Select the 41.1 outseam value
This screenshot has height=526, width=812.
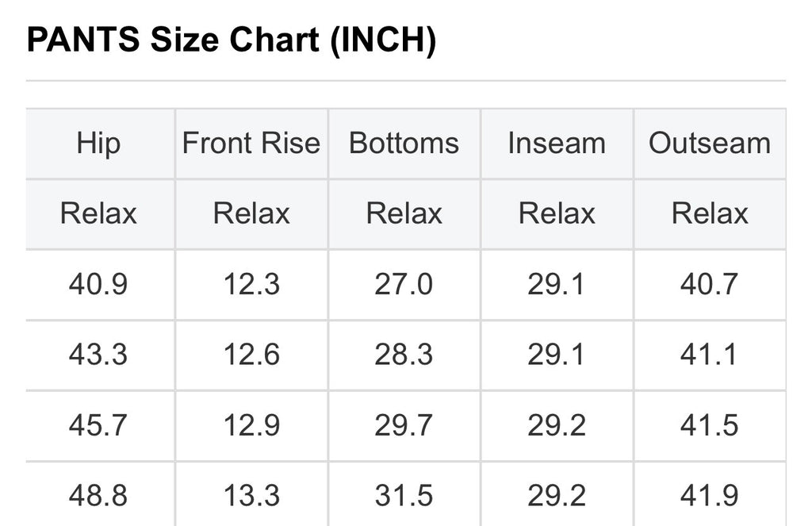click(x=710, y=355)
